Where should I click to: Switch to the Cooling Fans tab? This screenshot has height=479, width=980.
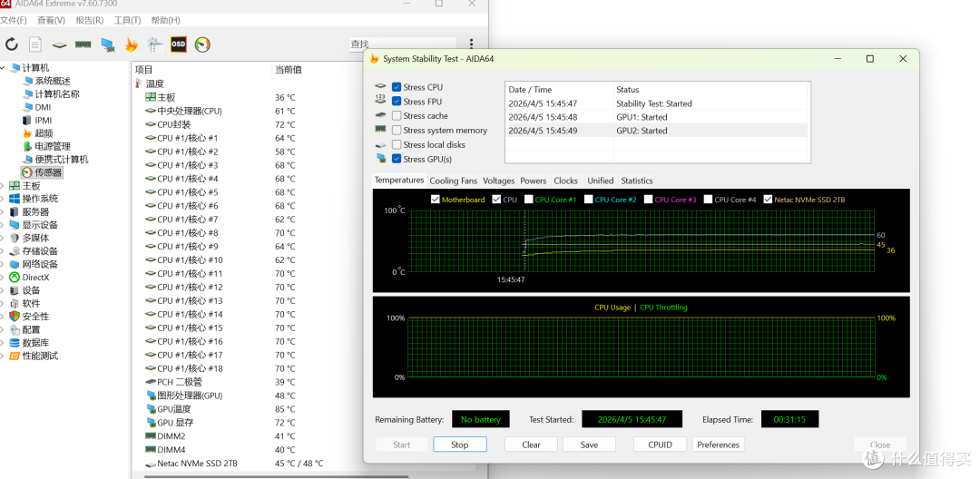click(x=453, y=181)
